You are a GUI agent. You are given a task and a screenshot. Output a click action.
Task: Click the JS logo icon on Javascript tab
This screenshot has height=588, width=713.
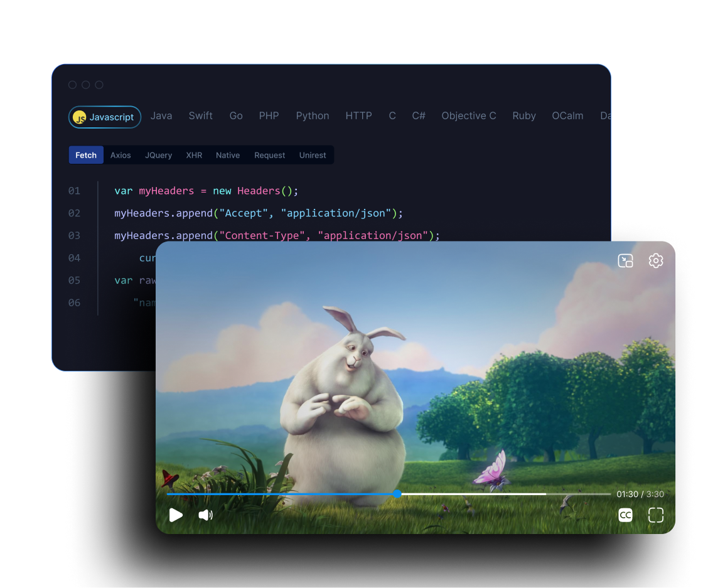80,117
